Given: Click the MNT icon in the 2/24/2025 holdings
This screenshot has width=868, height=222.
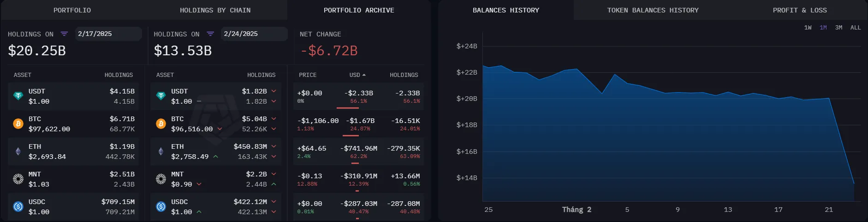Looking at the screenshot, I should click(x=161, y=179).
